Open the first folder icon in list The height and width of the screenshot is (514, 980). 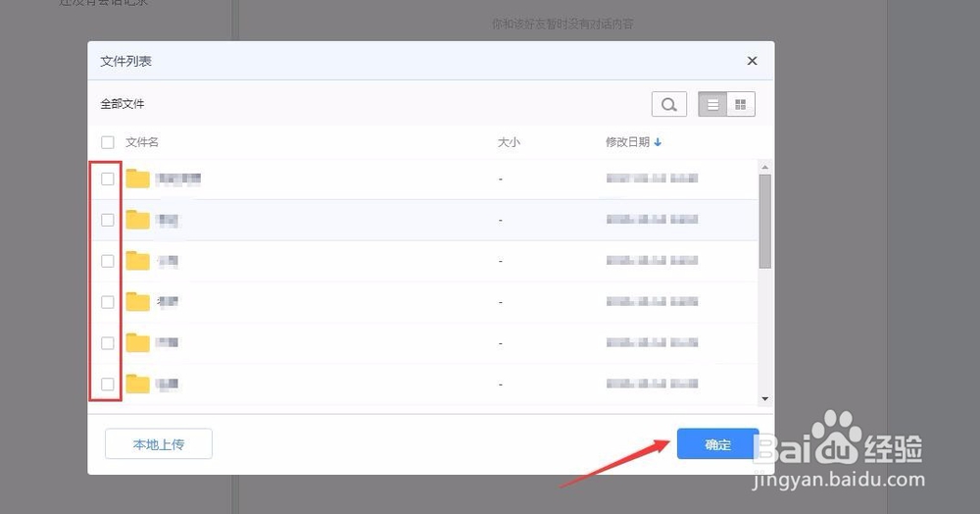tap(137, 179)
